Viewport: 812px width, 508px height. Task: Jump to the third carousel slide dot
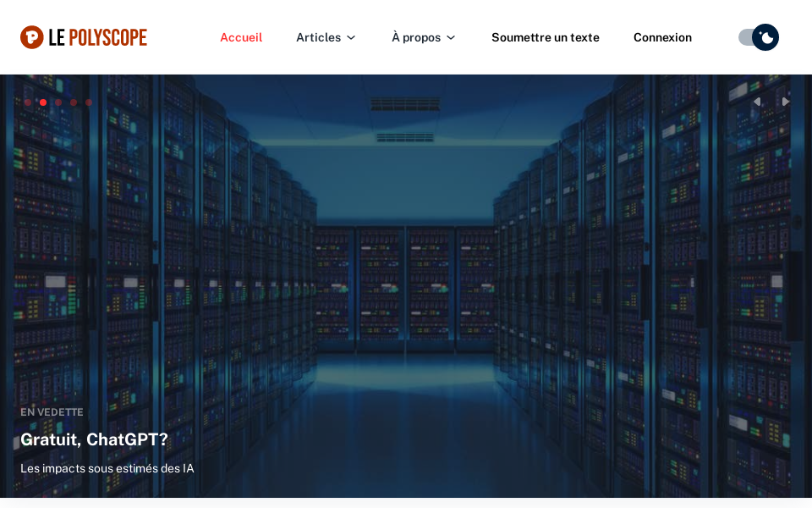pyautogui.click(x=58, y=102)
